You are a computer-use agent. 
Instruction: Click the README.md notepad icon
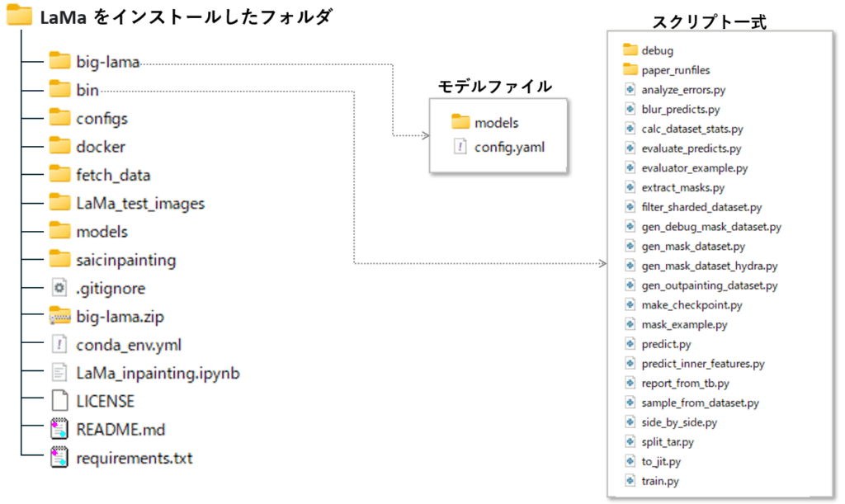click(x=59, y=429)
